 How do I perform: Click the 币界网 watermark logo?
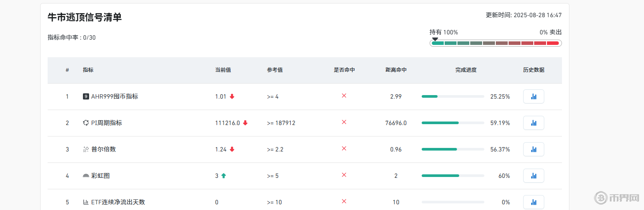[x=617, y=197]
